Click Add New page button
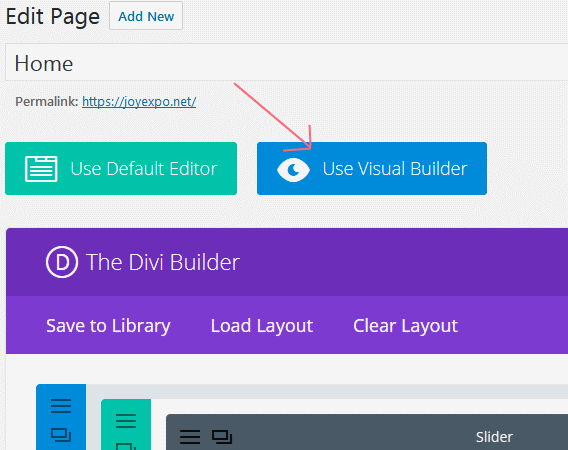The width and height of the screenshot is (568, 450). (x=146, y=16)
